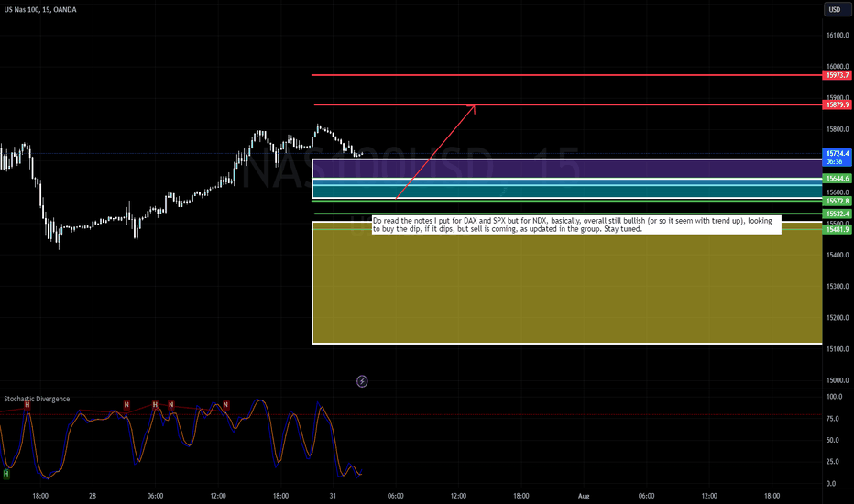The height and width of the screenshot is (504, 854).
Task: Click the red 15973.7 price label
Action: tap(837, 75)
